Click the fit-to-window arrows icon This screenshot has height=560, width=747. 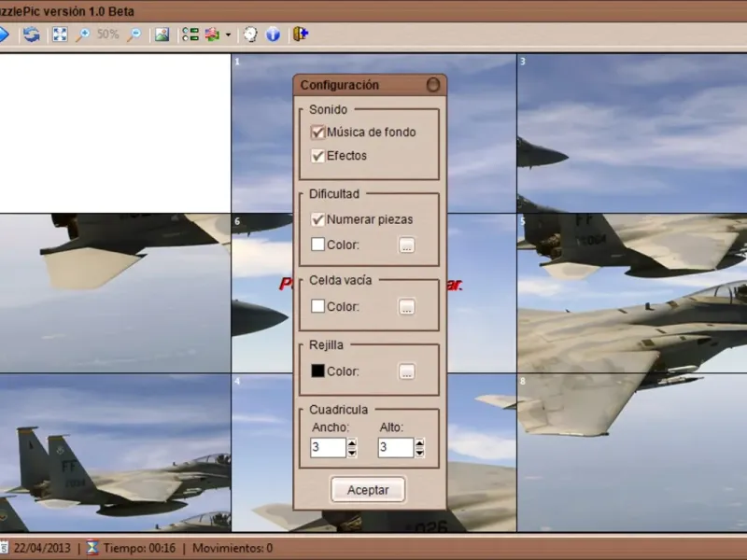pos(60,35)
